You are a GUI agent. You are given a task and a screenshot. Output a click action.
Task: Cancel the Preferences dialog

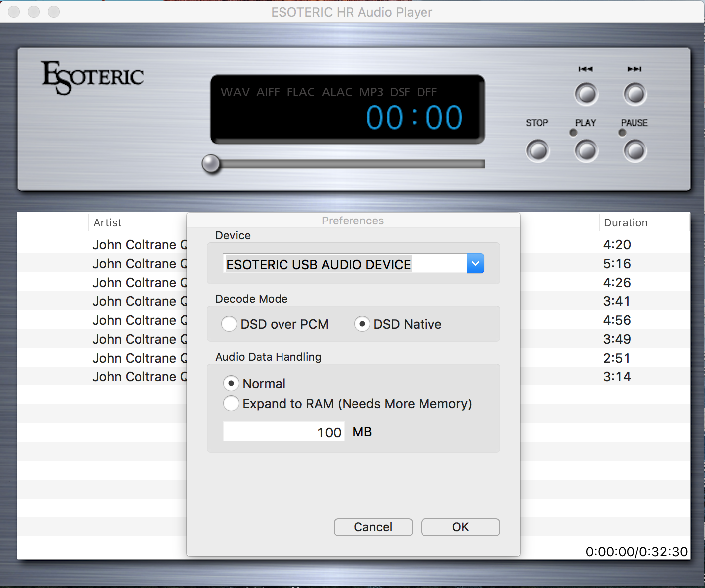point(373,527)
